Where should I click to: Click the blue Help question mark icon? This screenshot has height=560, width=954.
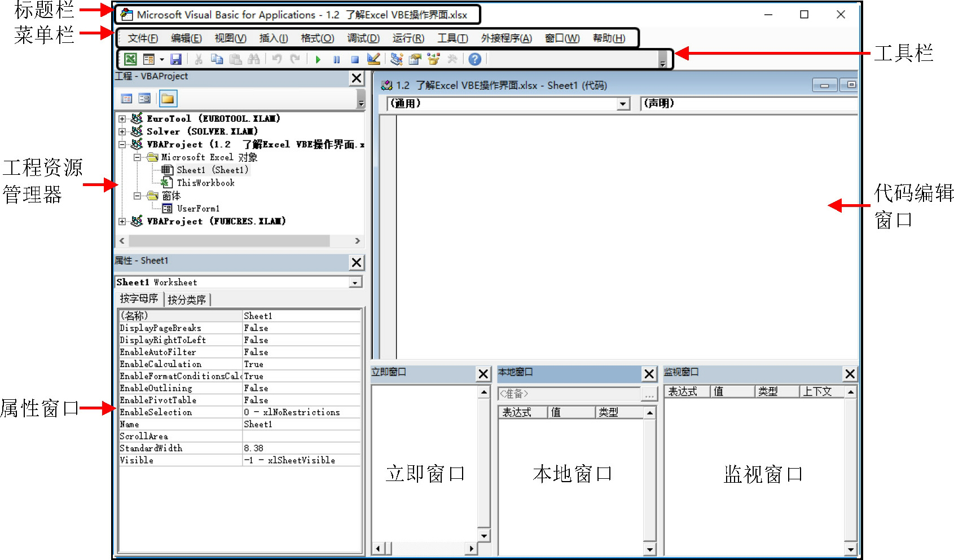[475, 59]
